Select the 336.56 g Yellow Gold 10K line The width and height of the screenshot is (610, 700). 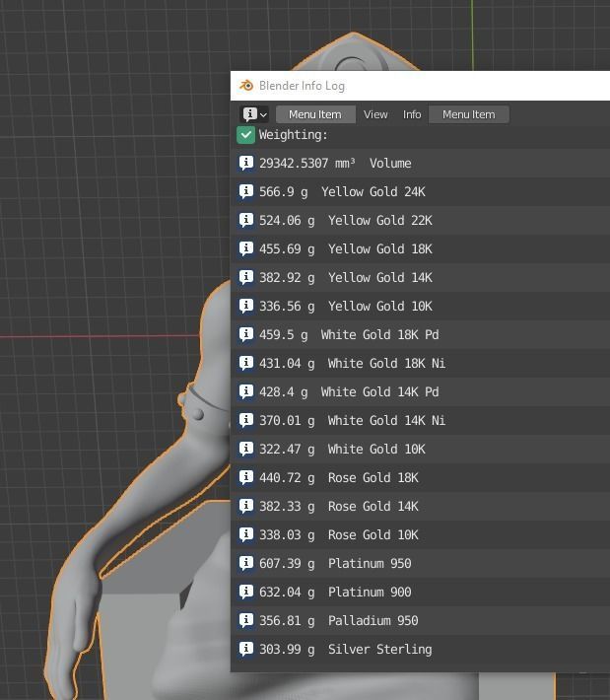(x=421, y=307)
